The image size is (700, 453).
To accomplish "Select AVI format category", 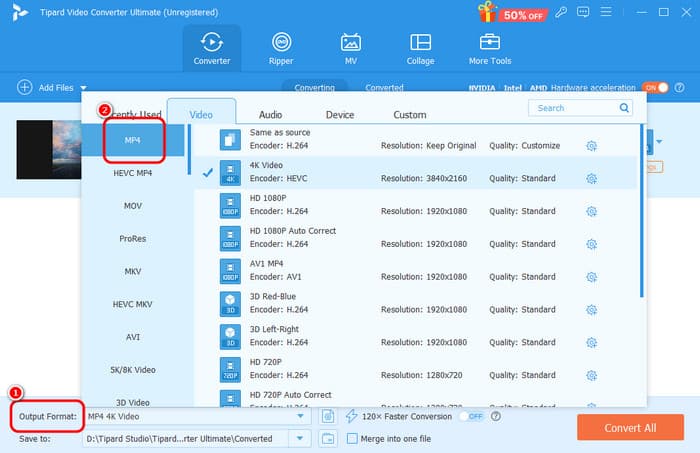I will pos(133,337).
